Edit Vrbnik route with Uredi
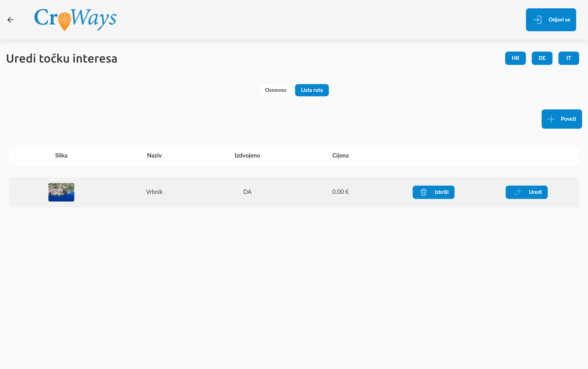The image size is (588, 369). (526, 192)
